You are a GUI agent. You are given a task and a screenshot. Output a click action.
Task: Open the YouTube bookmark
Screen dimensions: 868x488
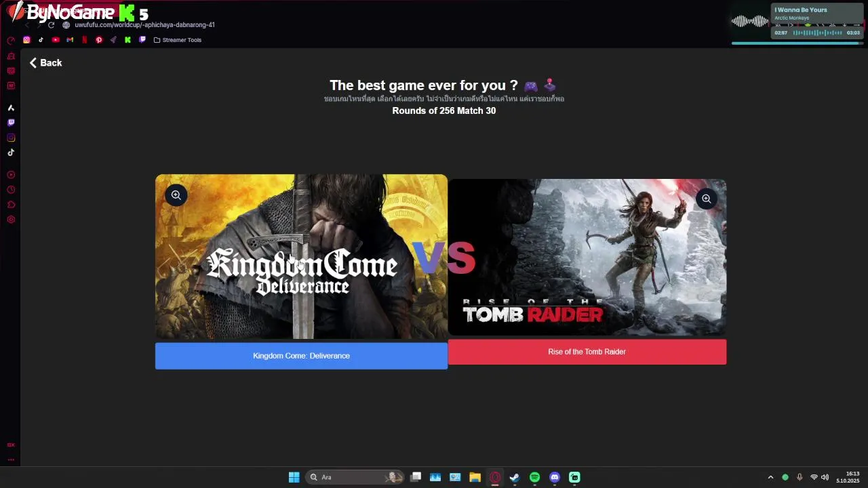(x=56, y=40)
